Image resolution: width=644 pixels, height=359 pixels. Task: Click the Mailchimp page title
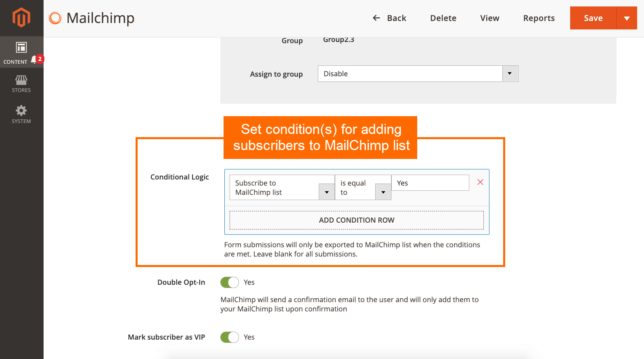[100, 18]
